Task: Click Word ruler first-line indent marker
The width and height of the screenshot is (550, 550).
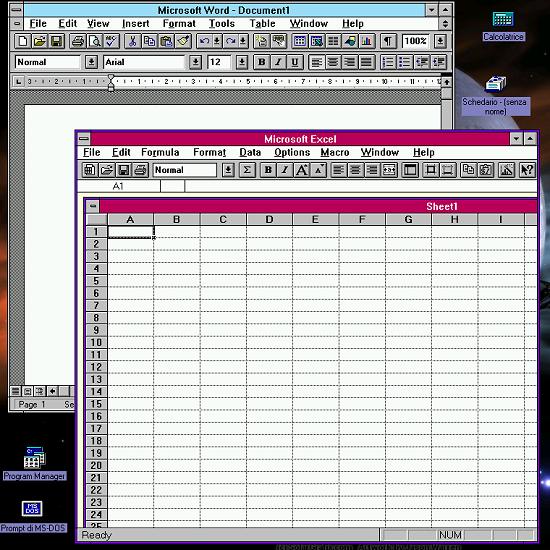Action: click(x=111, y=78)
